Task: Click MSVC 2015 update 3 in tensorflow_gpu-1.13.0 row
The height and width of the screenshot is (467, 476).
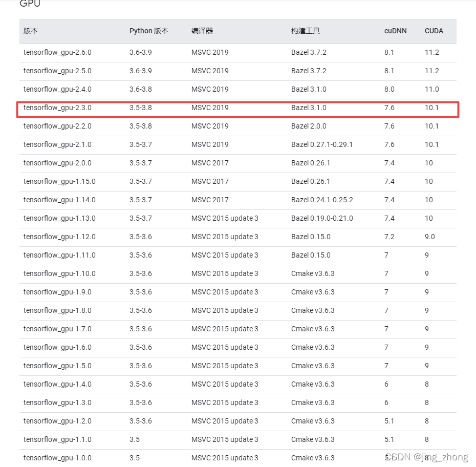Action: point(225,218)
